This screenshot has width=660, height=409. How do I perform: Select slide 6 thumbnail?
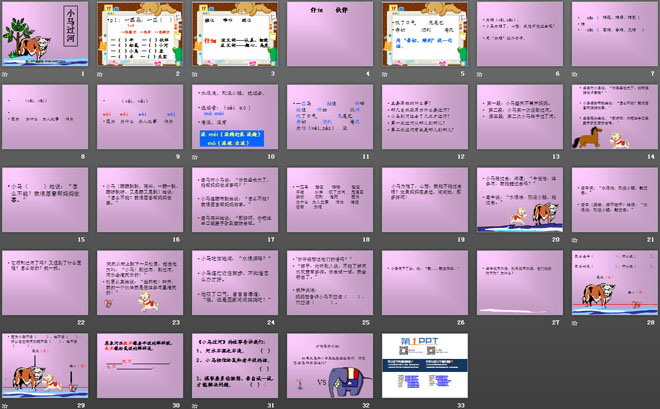[x=520, y=34]
